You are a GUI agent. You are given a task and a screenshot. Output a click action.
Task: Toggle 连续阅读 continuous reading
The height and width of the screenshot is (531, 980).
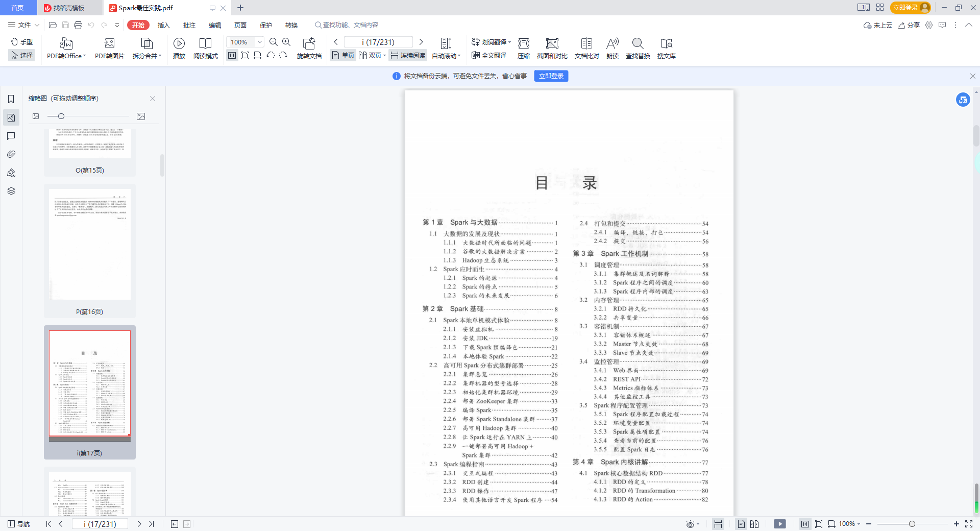coord(408,55)
